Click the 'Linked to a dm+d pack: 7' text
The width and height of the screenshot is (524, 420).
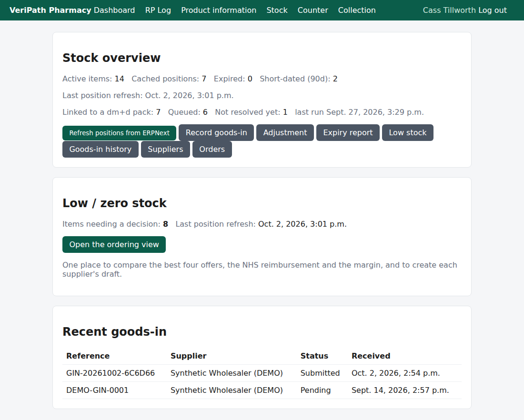coord(111,112)
